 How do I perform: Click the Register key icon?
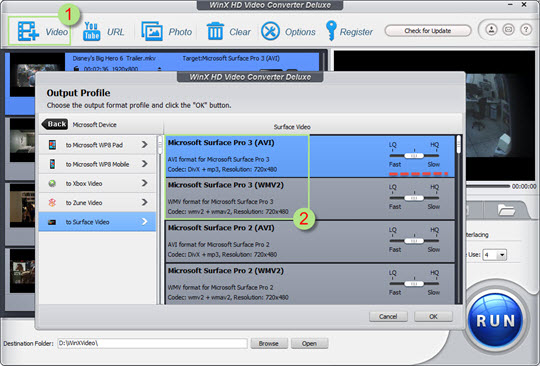pos(331,31)
